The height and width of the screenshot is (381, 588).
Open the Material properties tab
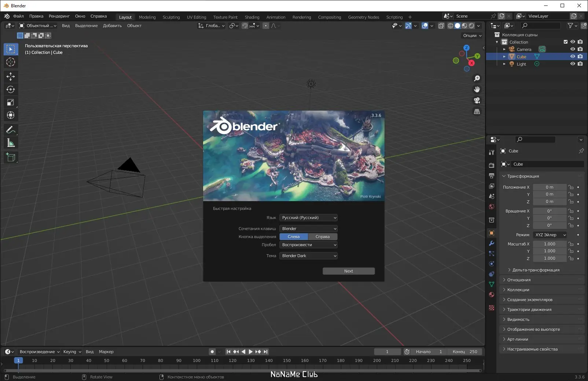pyautogui.click(x=492, y=295)
